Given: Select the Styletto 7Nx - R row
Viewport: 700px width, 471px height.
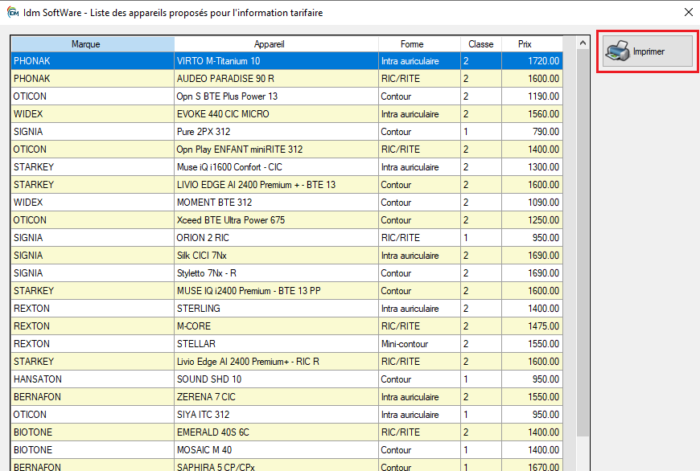Looking at the screenshot, I should point(287,273).
